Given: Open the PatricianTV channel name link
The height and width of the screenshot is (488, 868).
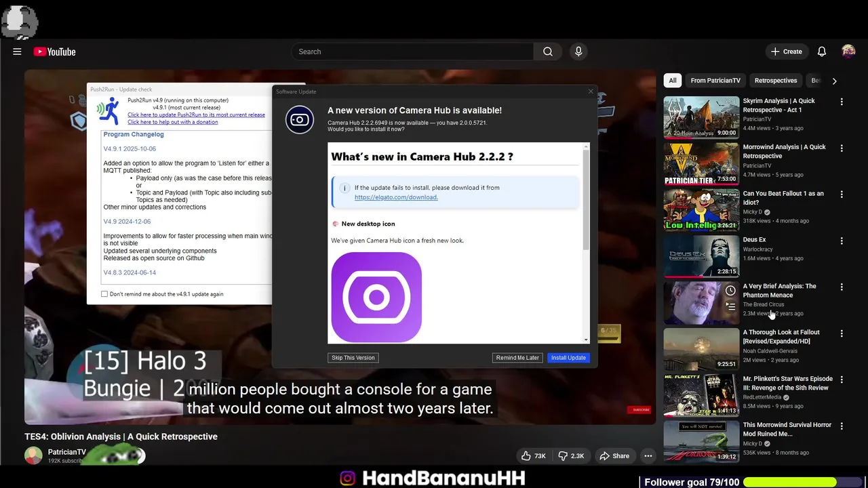Looking at the screenshot, I should point(67,452).
